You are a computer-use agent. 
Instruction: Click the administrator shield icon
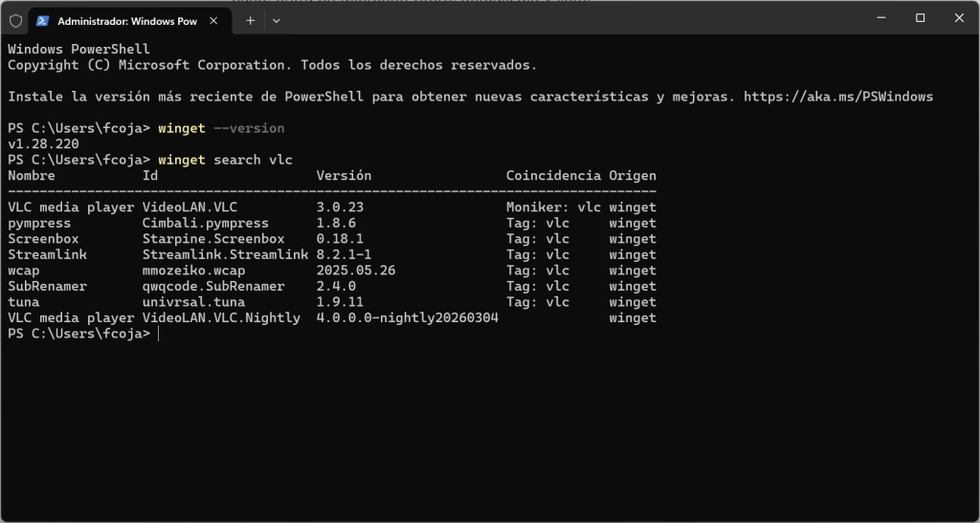pyautogui.click(x=15, y=20)
